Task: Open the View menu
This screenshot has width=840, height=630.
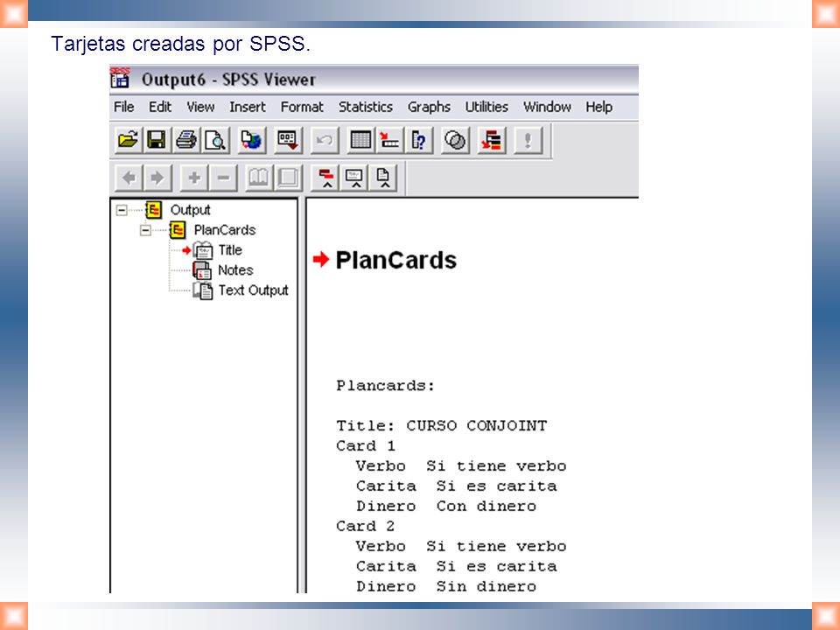Action: tap(200, 107)
